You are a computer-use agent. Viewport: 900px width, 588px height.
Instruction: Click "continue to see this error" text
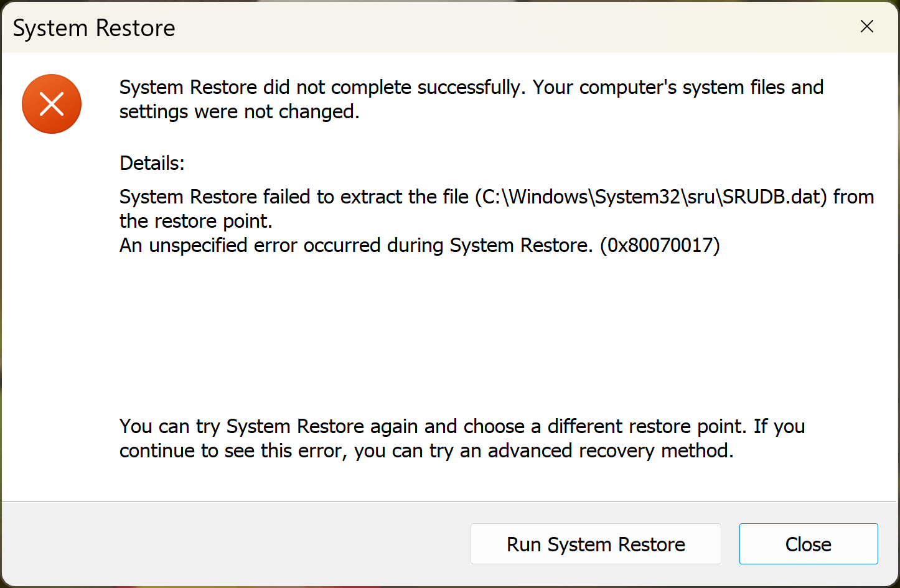[232, 451]
